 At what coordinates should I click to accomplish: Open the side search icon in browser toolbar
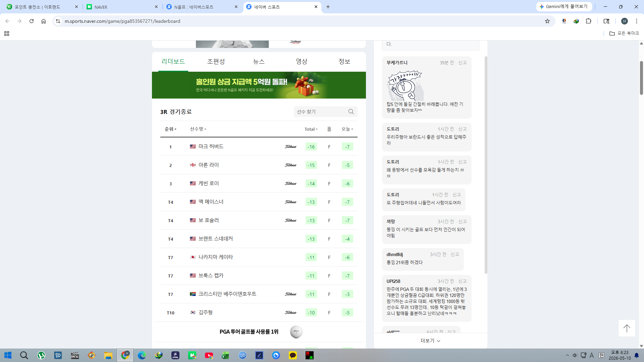[x=606, y=21]
